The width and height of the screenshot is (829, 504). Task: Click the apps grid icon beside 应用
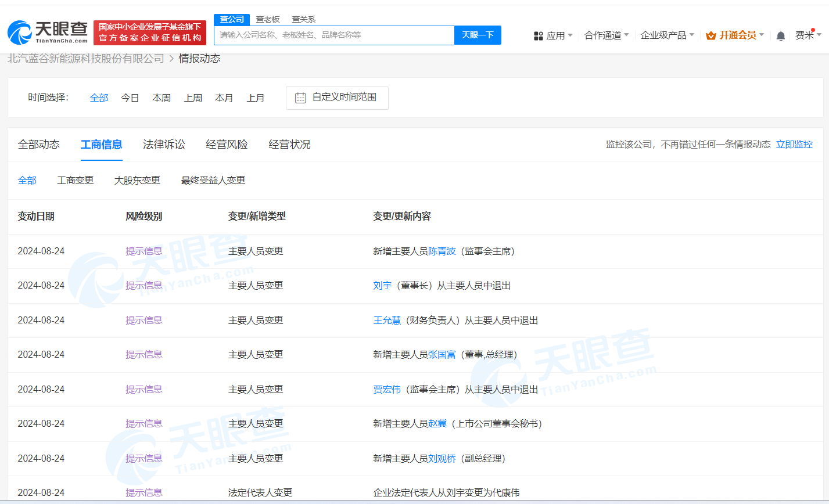[x=537, y=35]
